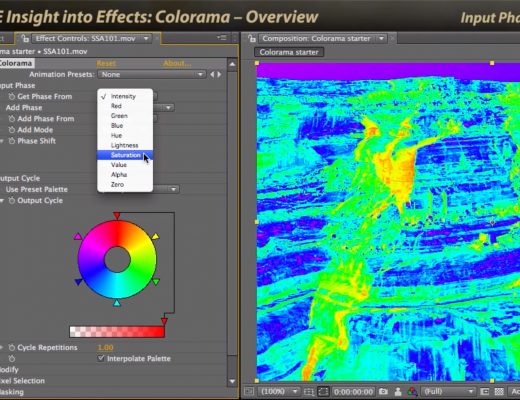Select the Colorama effect name

[x=16, y=63]
